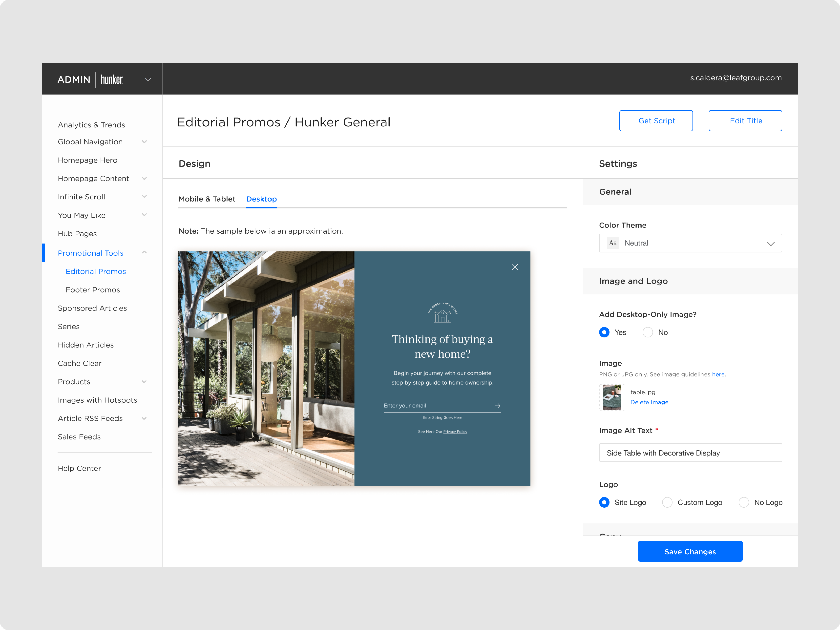Viewport: 840px width, 630px height.
Task: Switch to the Mobile & Tablet tab
Action: (207, 199)
